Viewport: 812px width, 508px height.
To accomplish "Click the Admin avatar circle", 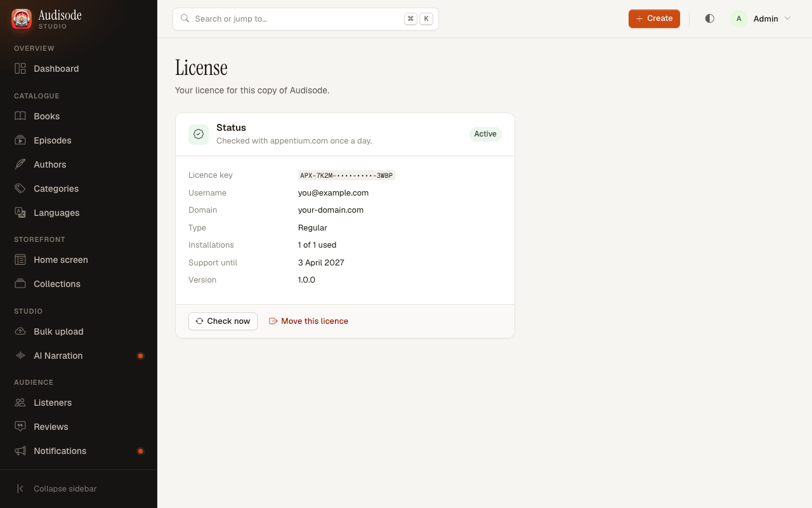I will tap(738, 18).
